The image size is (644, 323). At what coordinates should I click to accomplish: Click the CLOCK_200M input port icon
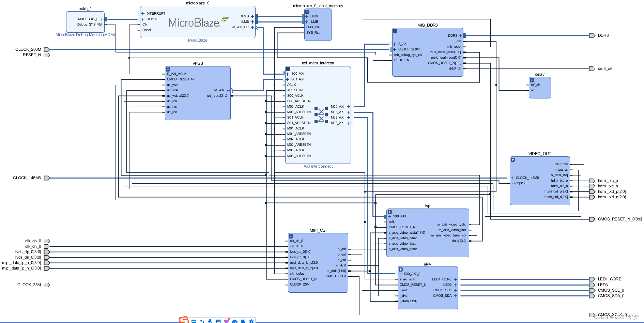(47, 49)
